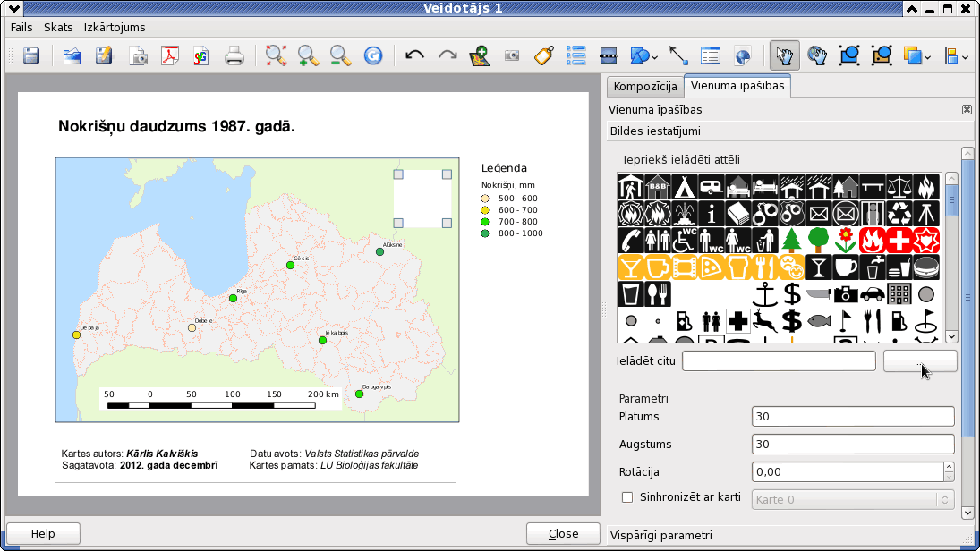Screen dimensions: 980x551
Task: Export composition as PDF
Action: coord(169,56)
